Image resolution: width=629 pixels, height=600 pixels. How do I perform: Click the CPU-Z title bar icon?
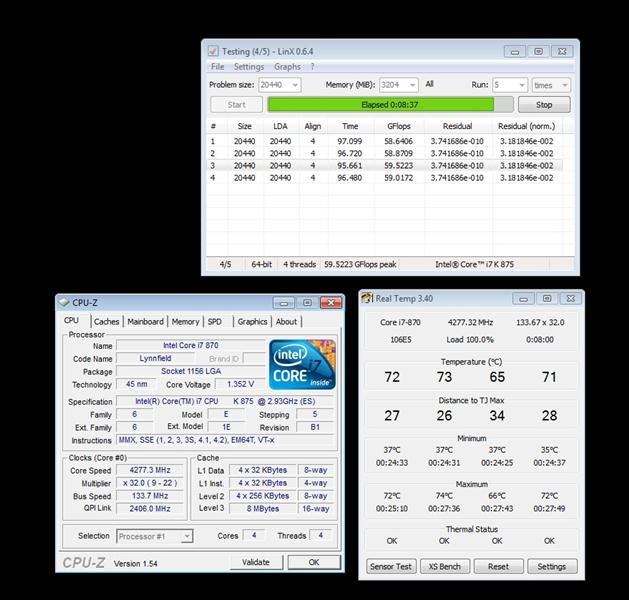(x=62, y=302)
